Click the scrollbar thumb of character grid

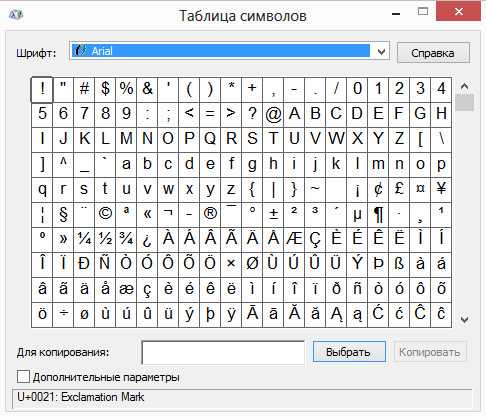point(464,102)
